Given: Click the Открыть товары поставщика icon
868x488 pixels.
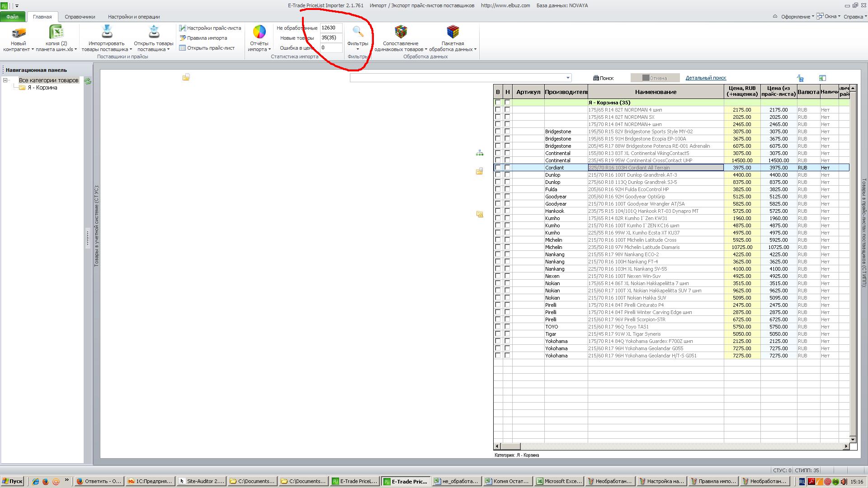Looking at the screenshot, I should pos(154,32).
